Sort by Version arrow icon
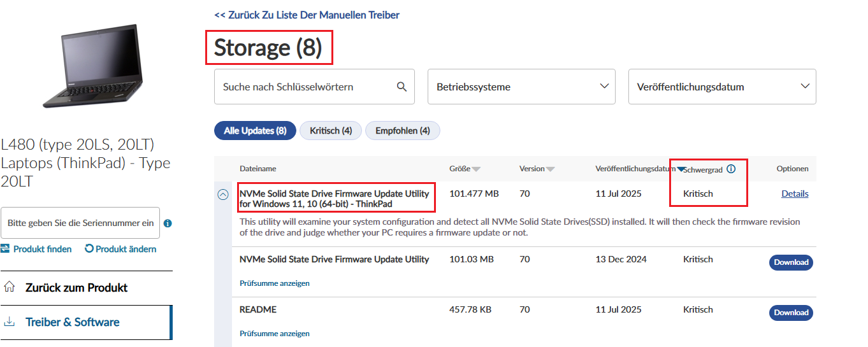Image resolution: width=868 pixels, height=347 pixels. (551, 169)
